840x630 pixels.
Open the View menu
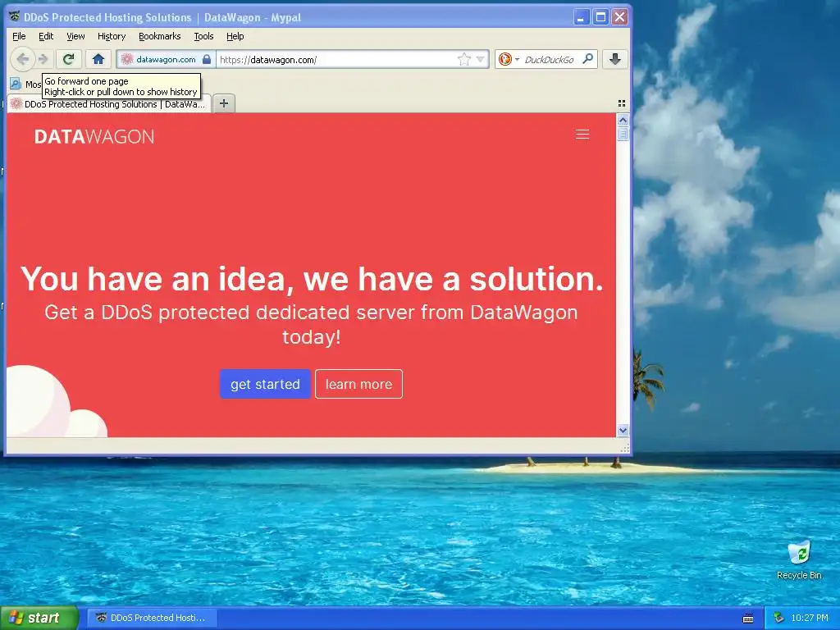[x=75, y=36]
